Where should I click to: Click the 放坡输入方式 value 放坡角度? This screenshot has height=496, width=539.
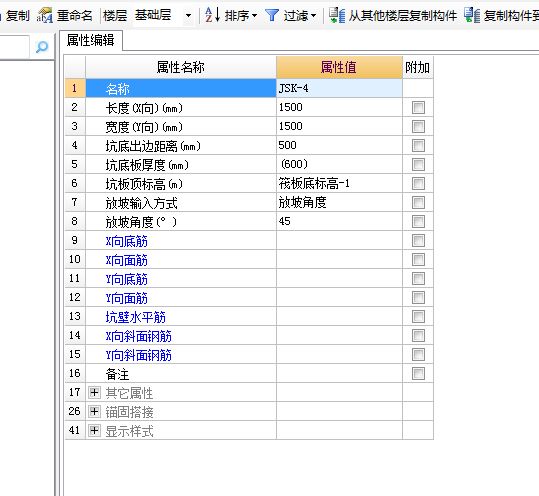click(339, 202)
